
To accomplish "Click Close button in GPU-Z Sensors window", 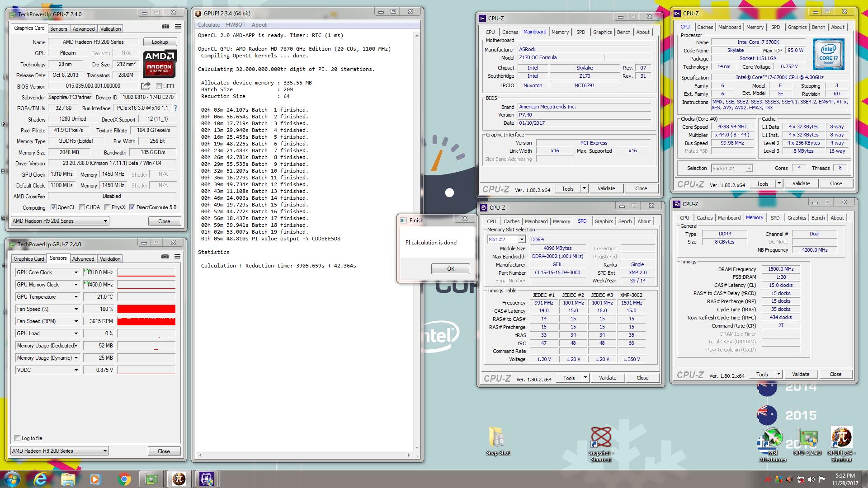I will (x=164, y=451).
